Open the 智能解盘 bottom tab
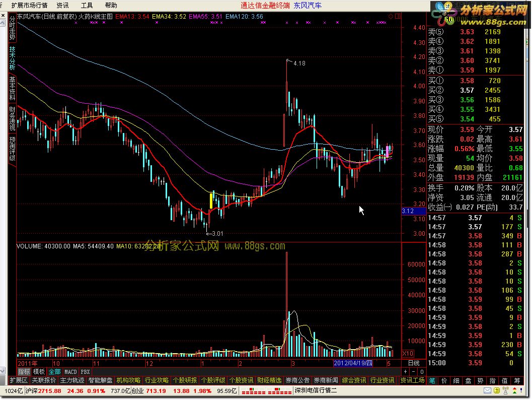The height and width of the screenshot is (400, 532). [x=100, y=380]
